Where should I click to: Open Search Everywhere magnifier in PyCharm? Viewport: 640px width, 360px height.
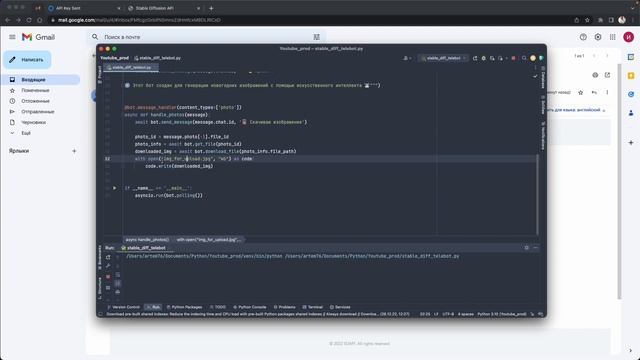tap(524, 58)
